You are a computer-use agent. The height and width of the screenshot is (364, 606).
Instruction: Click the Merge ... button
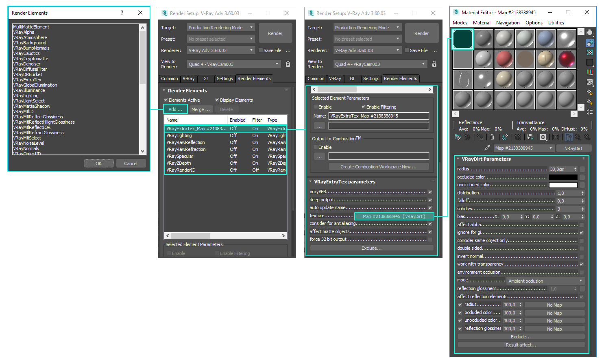201,109
